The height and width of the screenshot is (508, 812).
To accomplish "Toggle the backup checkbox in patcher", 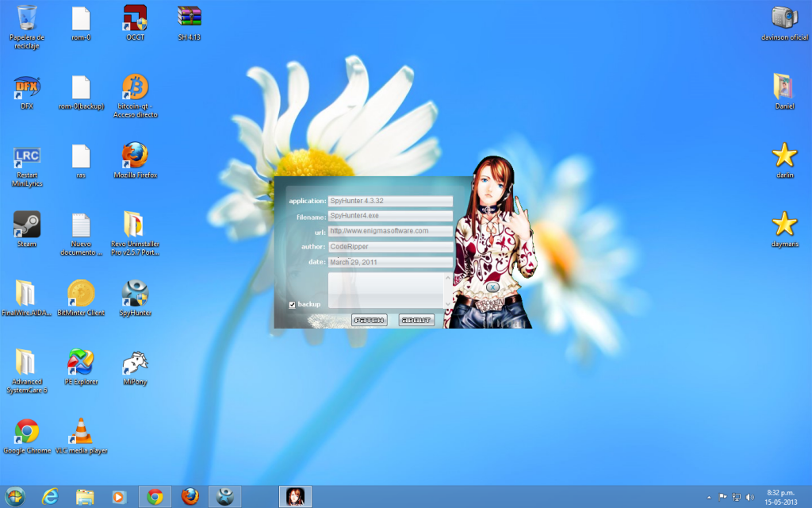I will click(x=292, y=305).
